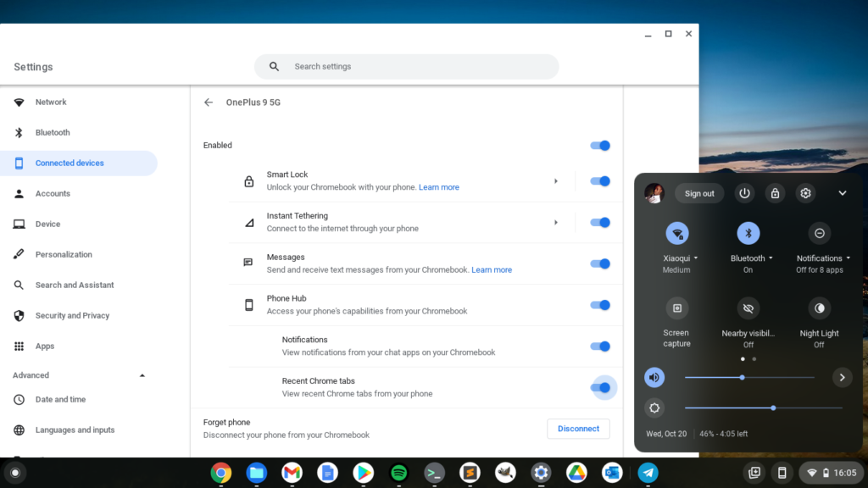The height and width of the screenshot is (488, 868).
Task: Open Spotify from the shelf
Action: [398, 473]
